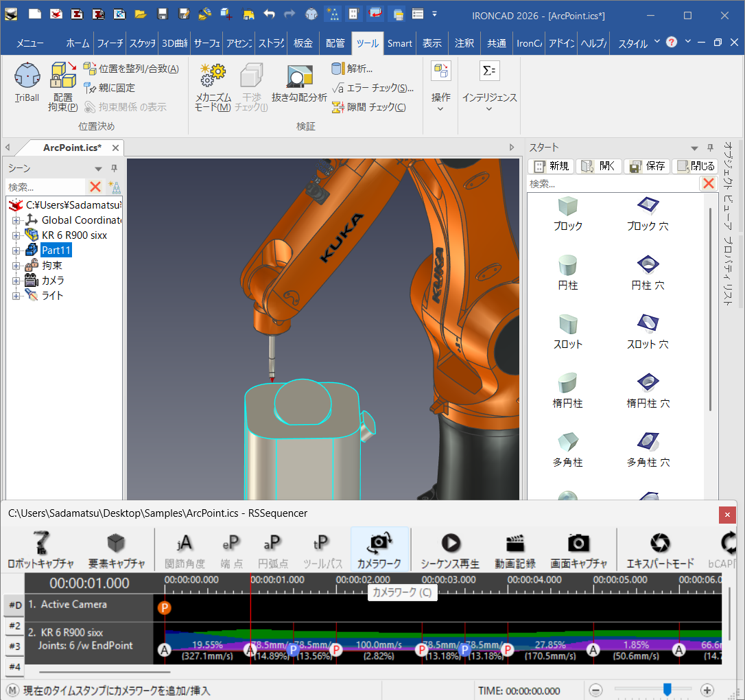Click timeline zoom-in plus button

click(x=707, y=690)
